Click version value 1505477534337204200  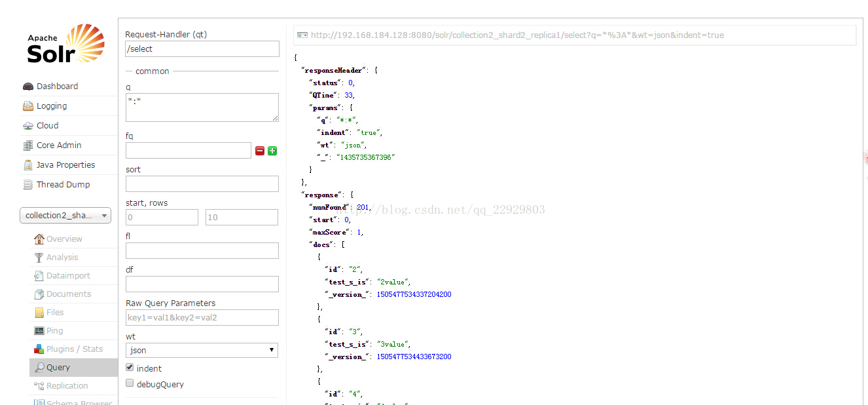[x=414, y=294]
